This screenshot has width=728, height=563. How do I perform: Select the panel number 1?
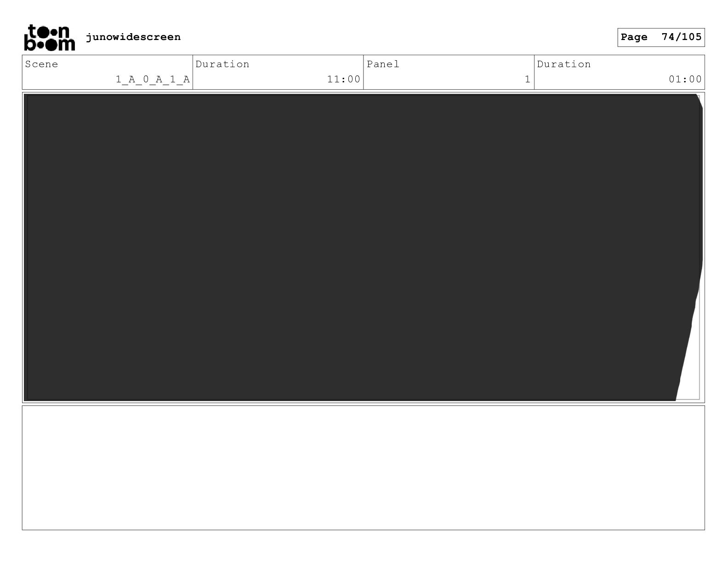528,79
